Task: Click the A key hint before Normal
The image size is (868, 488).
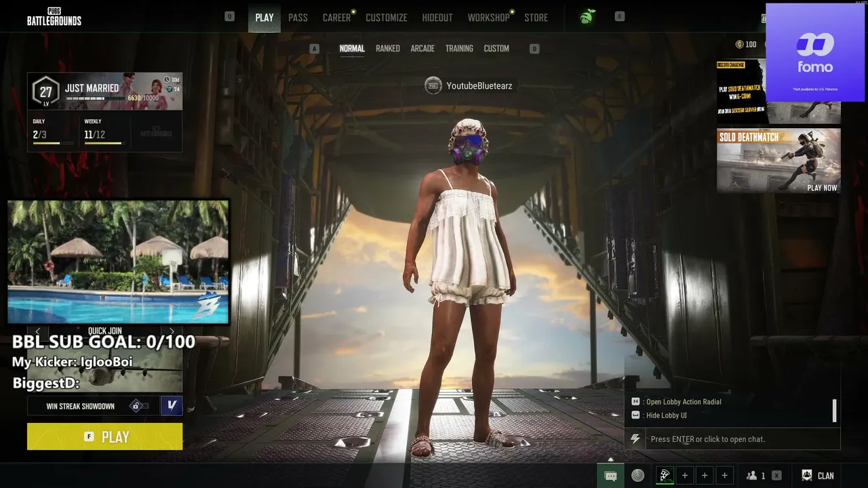Action: pyautogui.click(x=314, y=49)
